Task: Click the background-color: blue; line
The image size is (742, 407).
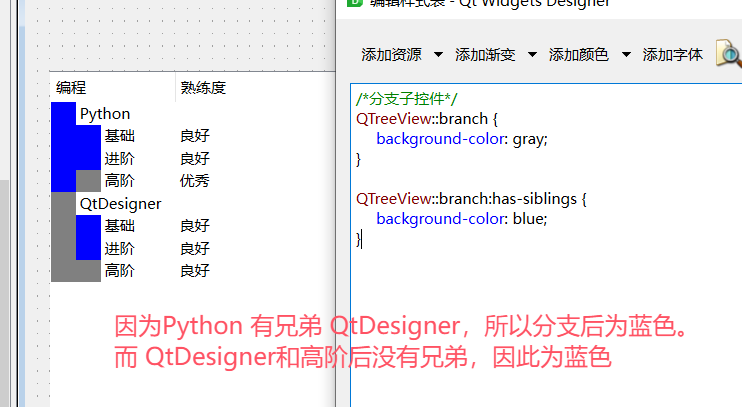Action: [x=462, y=219]
